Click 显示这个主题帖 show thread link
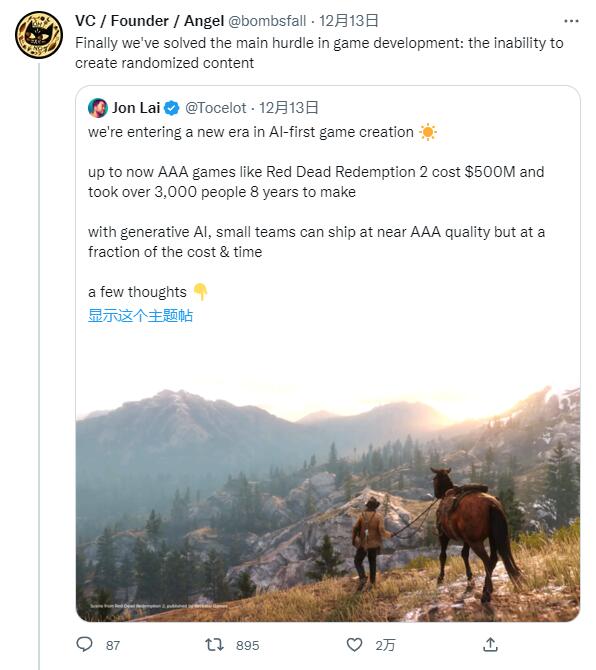Screen dimensions: 596x670 tap(140, 316)
